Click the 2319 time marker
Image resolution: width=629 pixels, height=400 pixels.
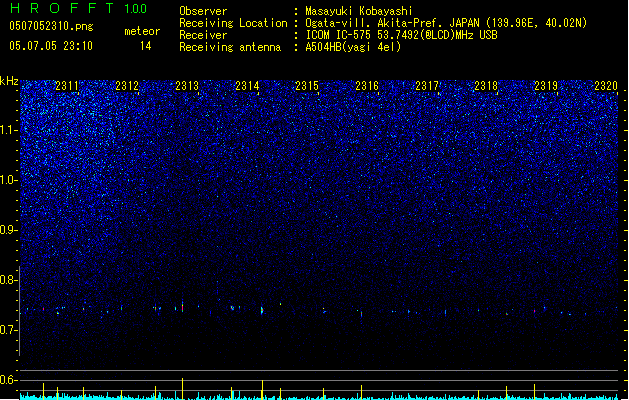[546, 86]
